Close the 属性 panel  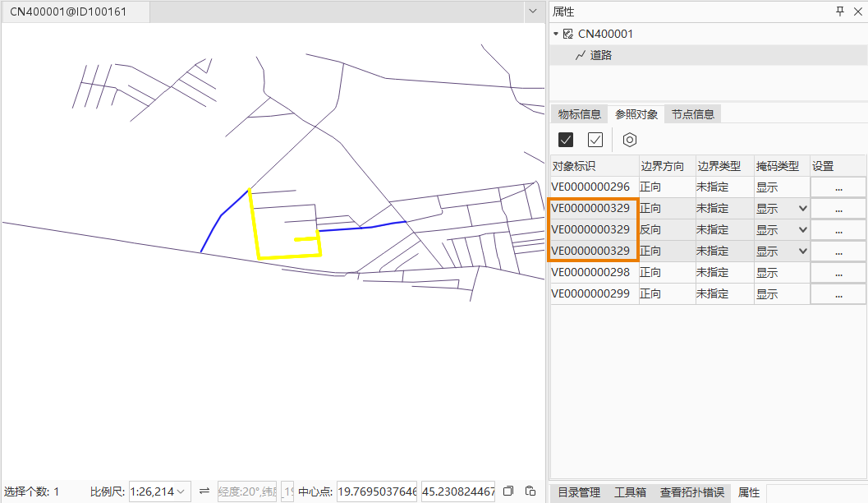pos(857,12)
